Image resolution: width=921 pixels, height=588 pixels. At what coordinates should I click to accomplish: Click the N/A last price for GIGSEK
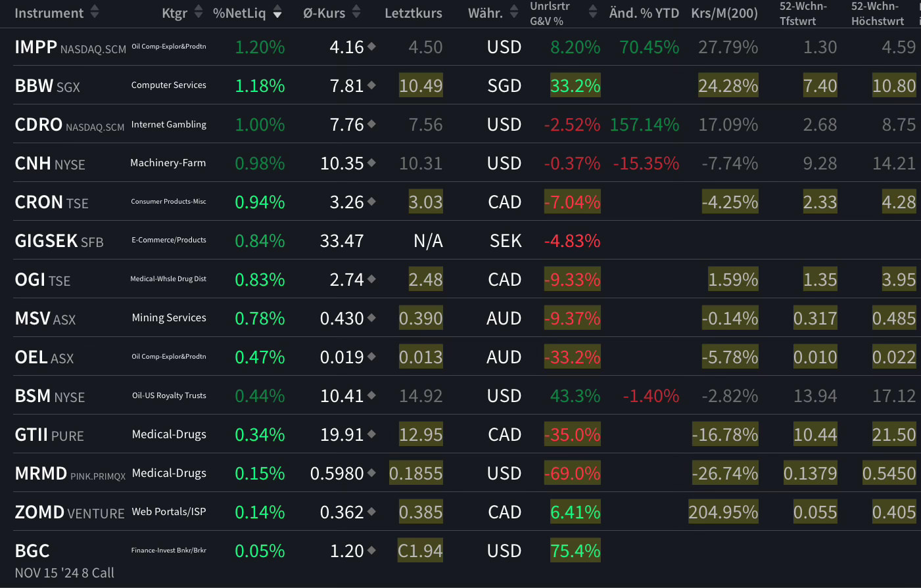[x=428, y=240]
